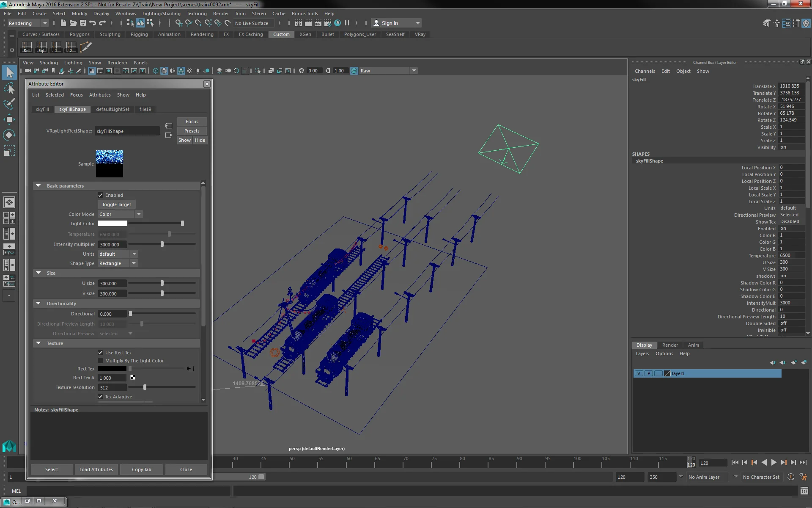Click the Presets button
Image resolution: width=812 pixels, height=508 pixels.
coord(192,131)
